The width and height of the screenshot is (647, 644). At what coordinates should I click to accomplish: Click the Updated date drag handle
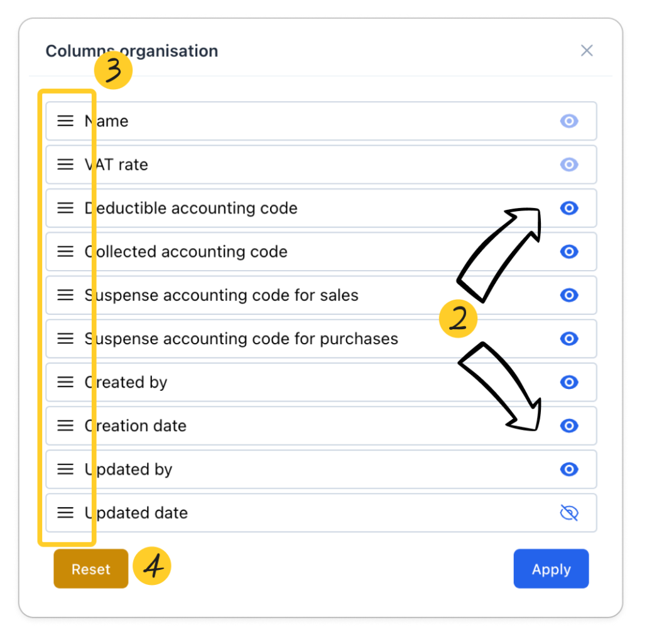click(65, 513)
